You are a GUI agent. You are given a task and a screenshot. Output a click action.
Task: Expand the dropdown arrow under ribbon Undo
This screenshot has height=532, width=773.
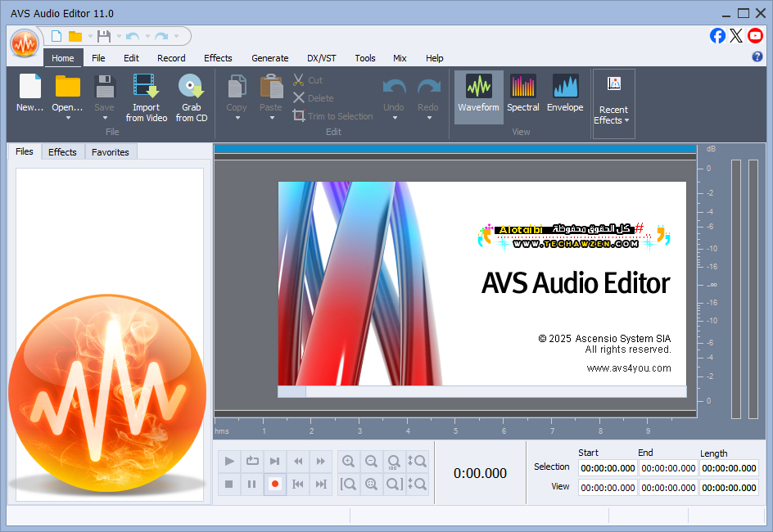[395, 118]
